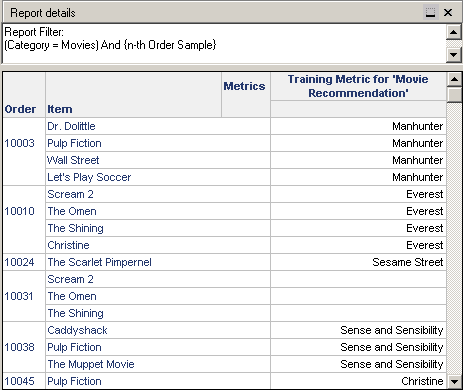Click grid vertical scrollbar up arrow
This screenshot has height=390, width=463.
(454, 79)
